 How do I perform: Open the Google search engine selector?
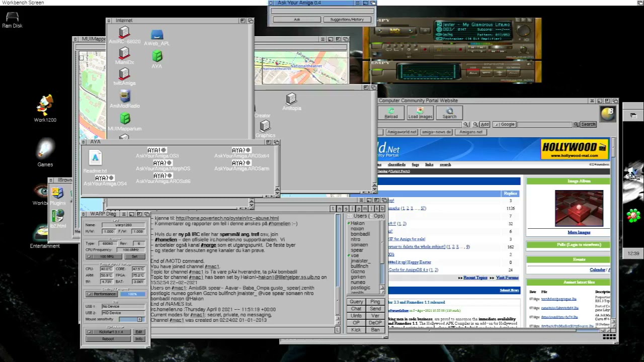(x=504, y=124)
